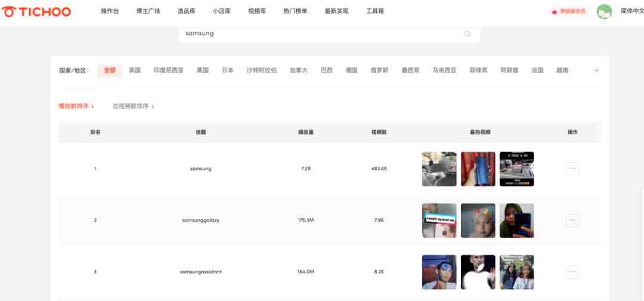Open more actions for samsung row
Image resolution: width=644 pixels, height=301 pixels.
572,169
